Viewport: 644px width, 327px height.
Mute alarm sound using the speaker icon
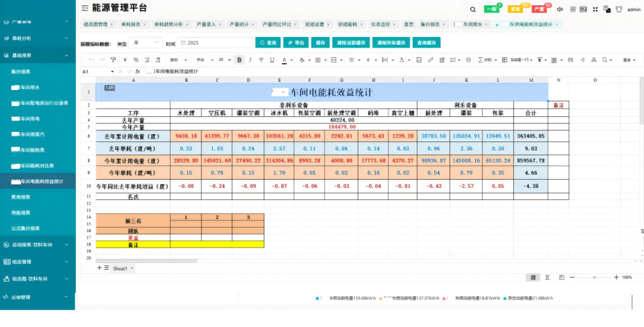tap(560, 10)
